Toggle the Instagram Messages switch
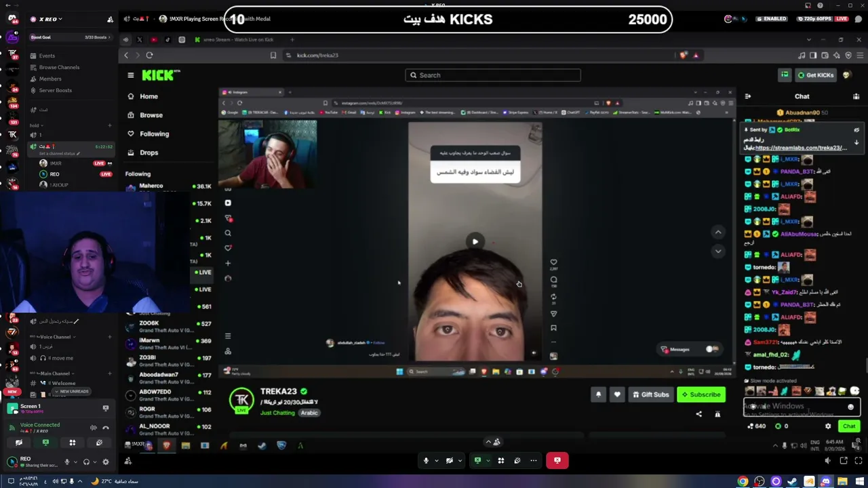Image resolution: width=868 pixels, height=488 pixels. click(x=712, y=349)
